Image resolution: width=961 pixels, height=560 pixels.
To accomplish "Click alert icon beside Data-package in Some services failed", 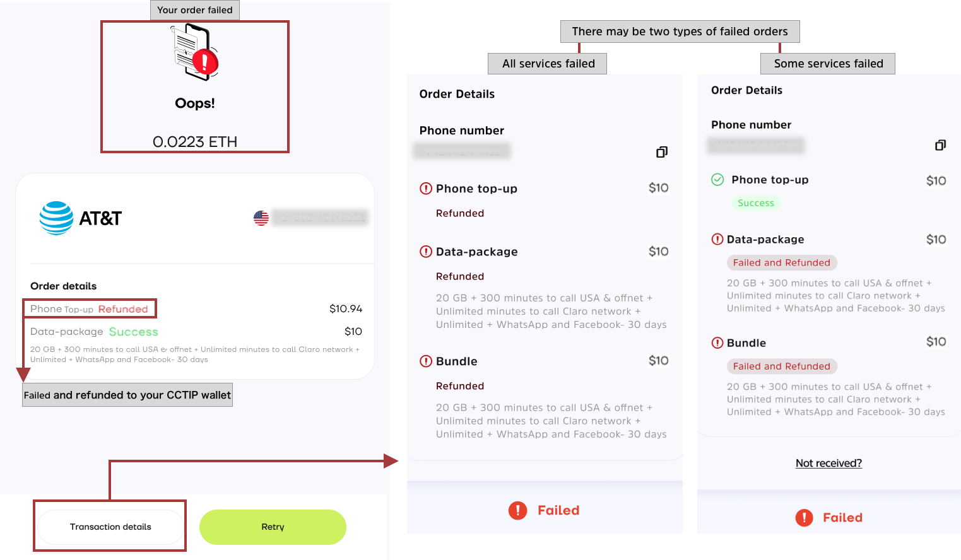I will tap(717, 240).
